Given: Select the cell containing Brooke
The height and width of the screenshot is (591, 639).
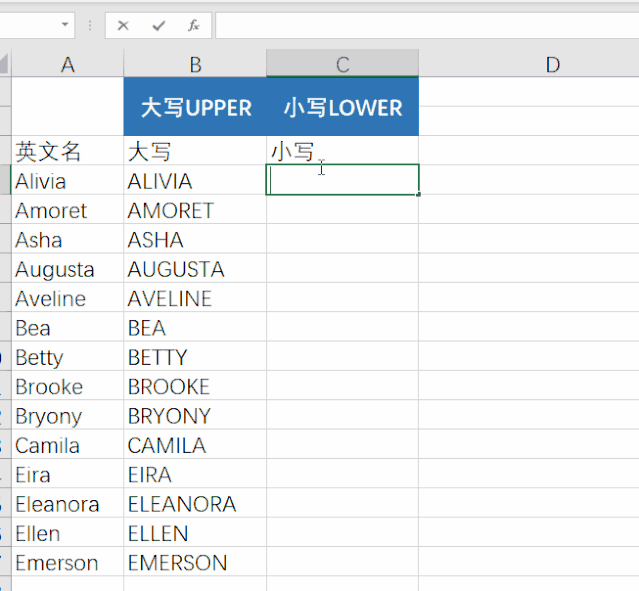Looking at the screenshot, I should 68,385.
